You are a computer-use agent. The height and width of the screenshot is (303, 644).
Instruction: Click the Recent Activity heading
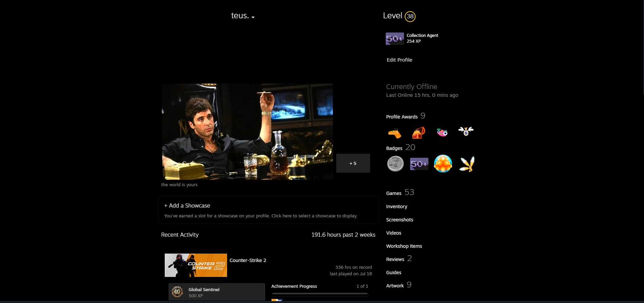pos(180,235)
